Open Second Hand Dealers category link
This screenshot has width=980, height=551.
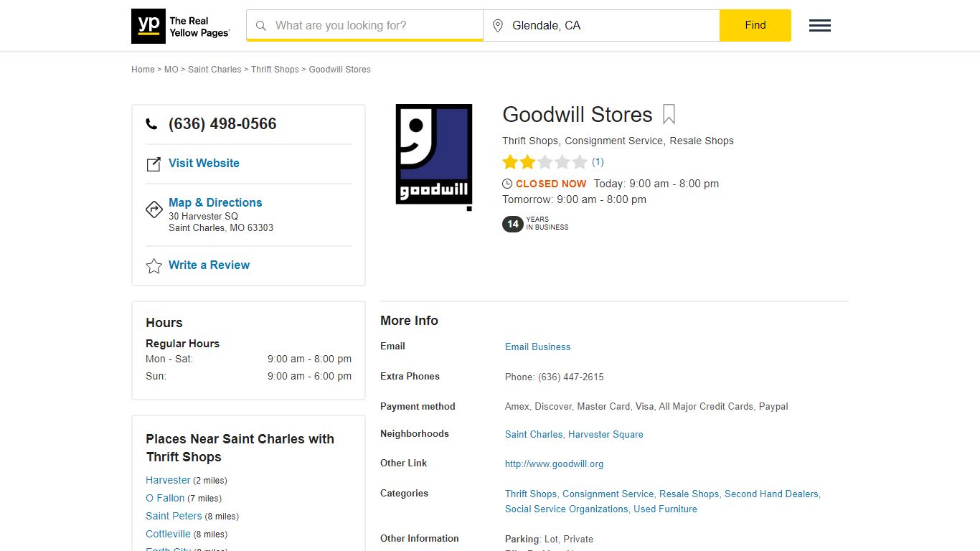[771, 494]
